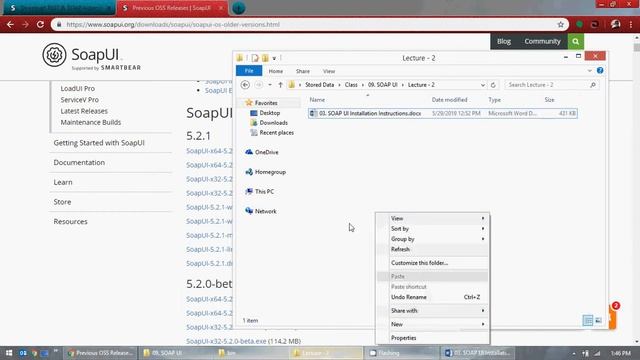Click 09. SOAP UI breadcrumb segment
This screenshot has height=360, width=640.
[x=382, y=85]
